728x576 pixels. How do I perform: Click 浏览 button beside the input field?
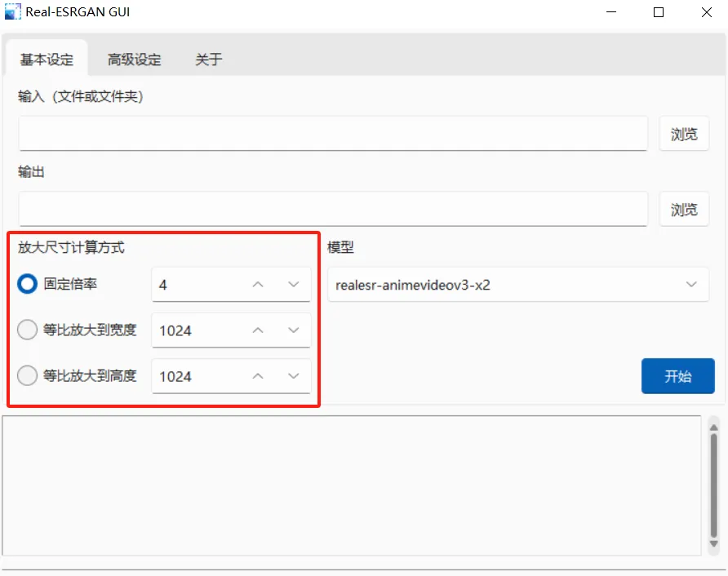pos(684,134)
